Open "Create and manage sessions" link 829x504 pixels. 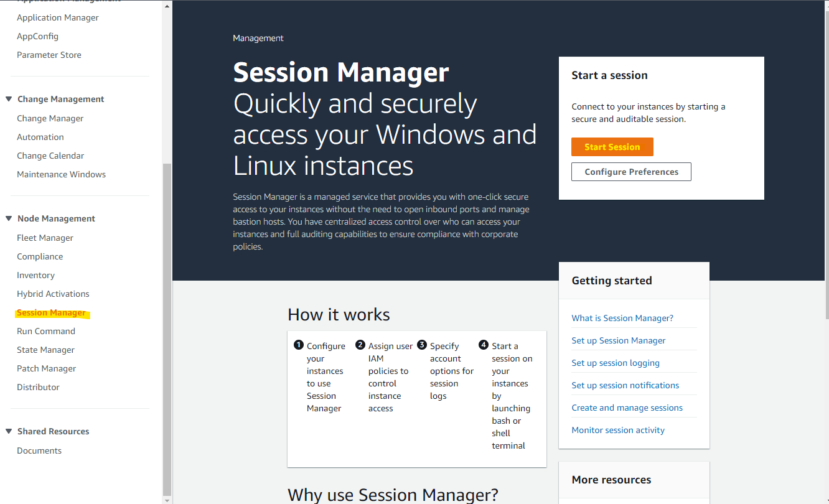point(627,408)
